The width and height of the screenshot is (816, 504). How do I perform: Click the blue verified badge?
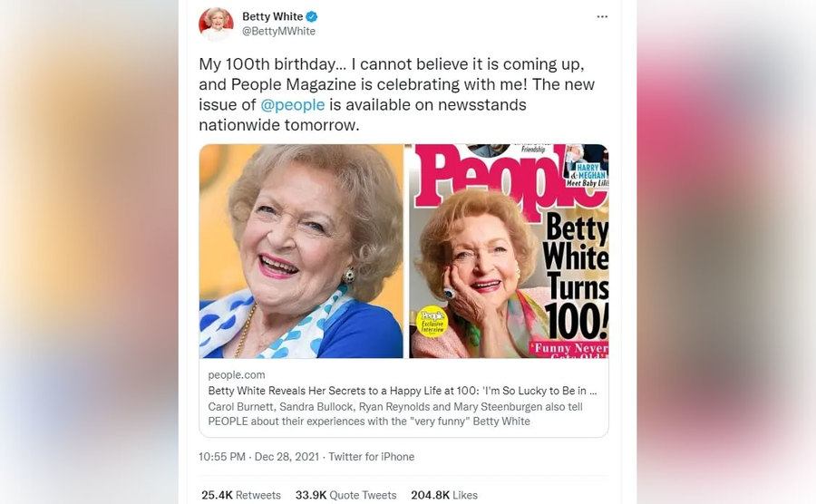pos(311,16)
